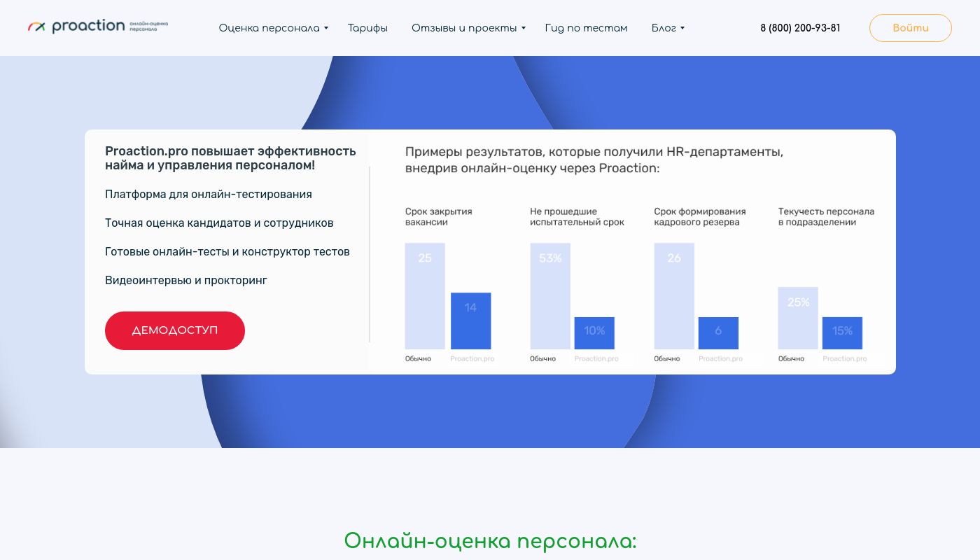This screenshot has width=980, height=560.
Task: Click the light bar showing 25%
Action: pos(798,318)
